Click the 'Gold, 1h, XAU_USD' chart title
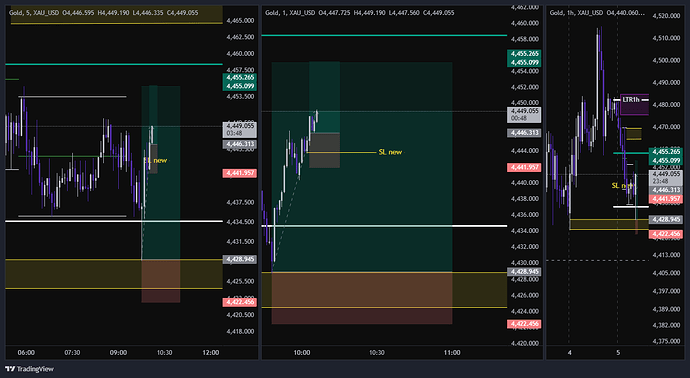This screenshot has width=690, height=378. pos(576,13)
